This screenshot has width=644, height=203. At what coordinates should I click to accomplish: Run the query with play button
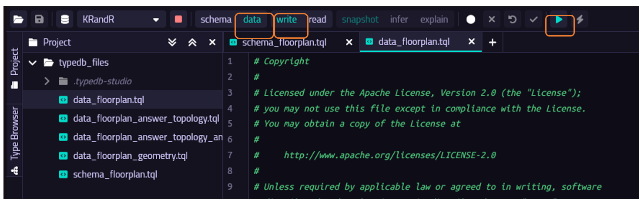pos(559,20)
